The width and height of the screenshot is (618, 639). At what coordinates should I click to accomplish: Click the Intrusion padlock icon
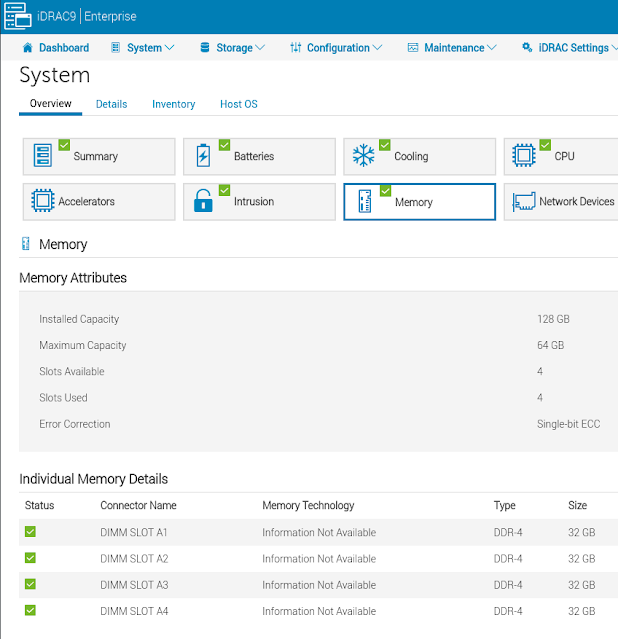pyautogui.click(x=203, y=201)
